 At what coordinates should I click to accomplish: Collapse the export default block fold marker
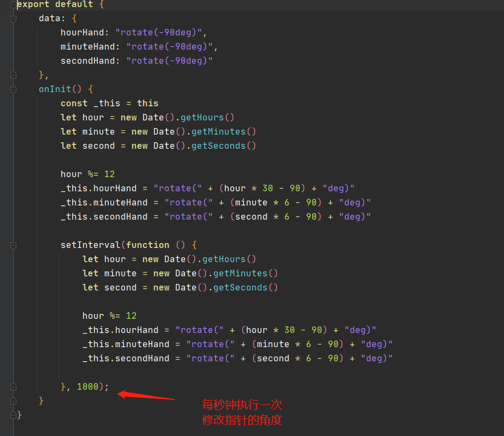(14, 5)
